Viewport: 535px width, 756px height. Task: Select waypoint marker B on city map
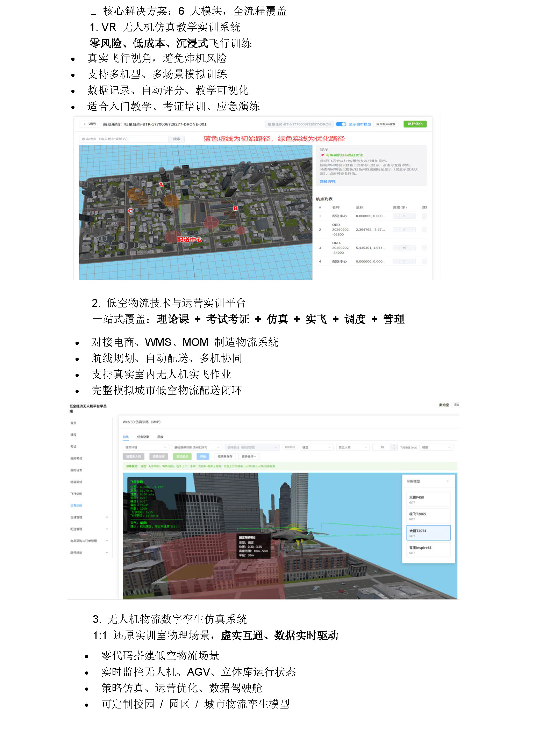coord(235,208)
